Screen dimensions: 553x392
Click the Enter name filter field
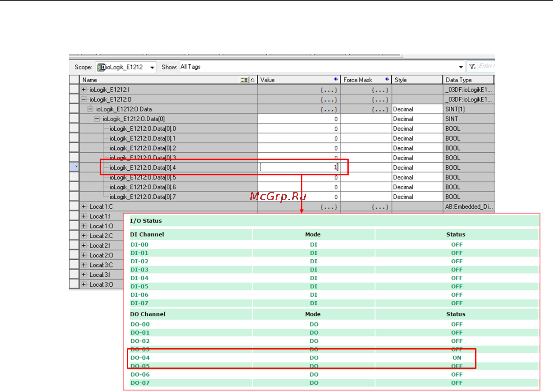[487, 66]
